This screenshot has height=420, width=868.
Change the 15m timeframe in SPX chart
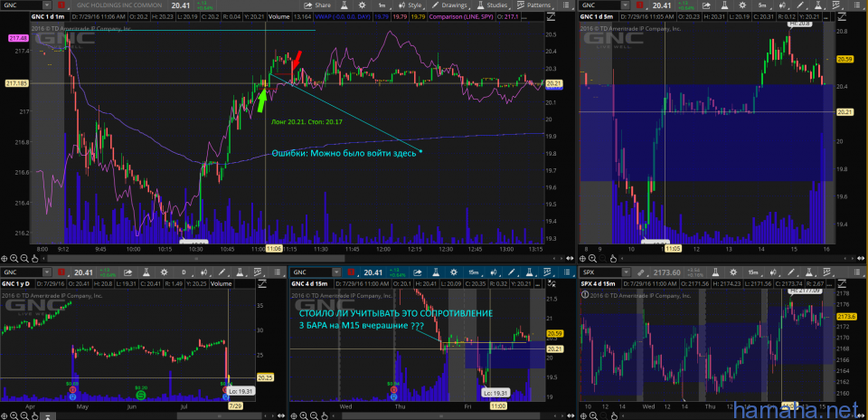pyautogui.click(x=754, y=272)
